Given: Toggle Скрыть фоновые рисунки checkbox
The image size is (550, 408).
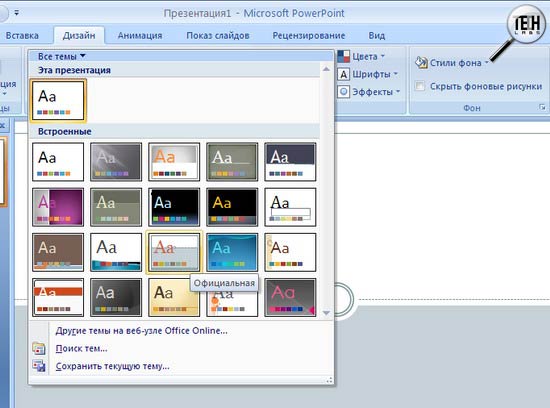Looking at the screenshot, I should [420, 86].
